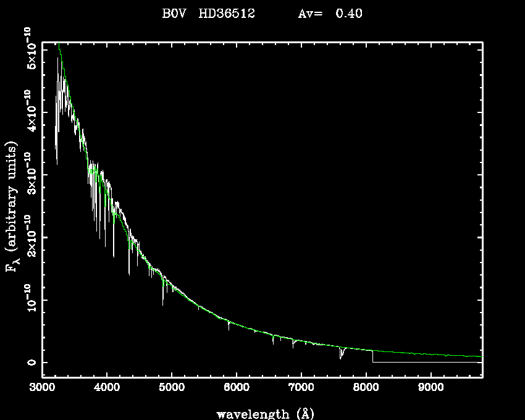
Task: Click the absorption line near 6563 Å
Action: click(x=273, y=340)
